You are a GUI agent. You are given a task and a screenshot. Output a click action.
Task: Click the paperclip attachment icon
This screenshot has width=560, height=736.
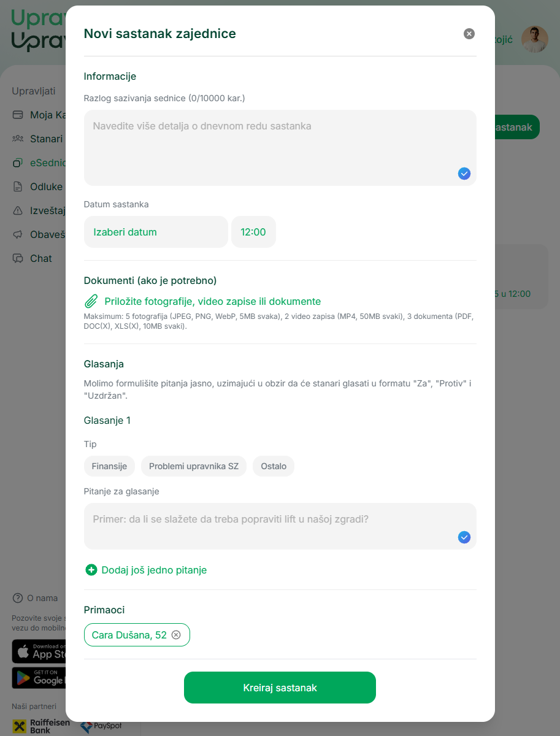pos(91,302)
